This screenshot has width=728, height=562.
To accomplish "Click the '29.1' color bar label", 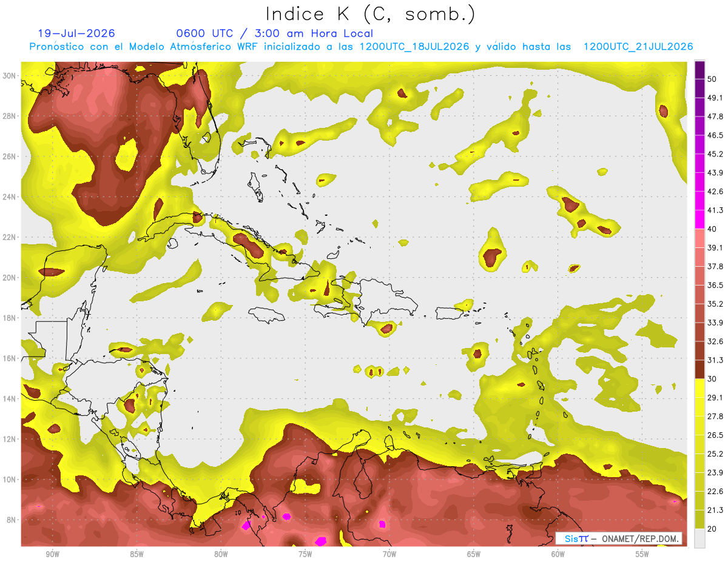I will point(715,398).
